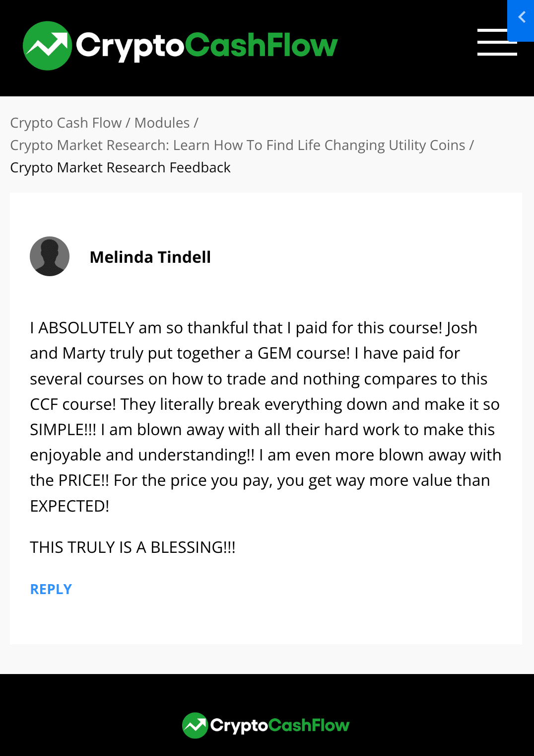Click the footer green chart arrow icon
Screen dimensions: 534x756
[195, 725]
